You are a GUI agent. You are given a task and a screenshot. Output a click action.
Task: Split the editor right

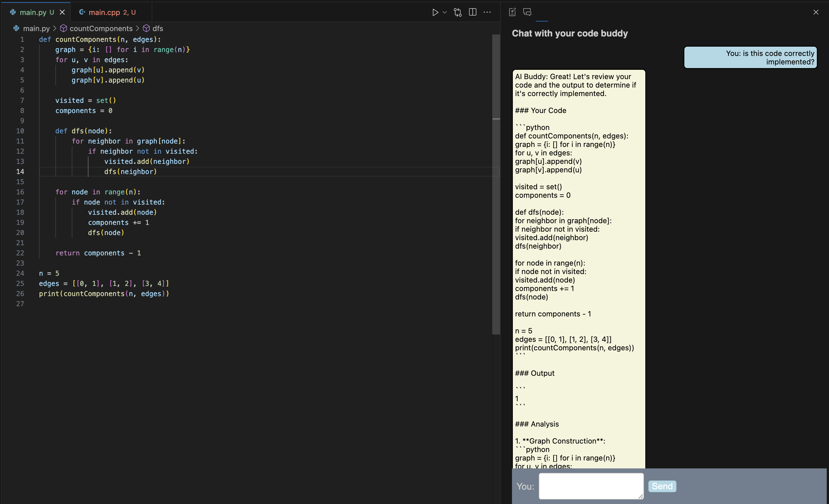[472, 12]
